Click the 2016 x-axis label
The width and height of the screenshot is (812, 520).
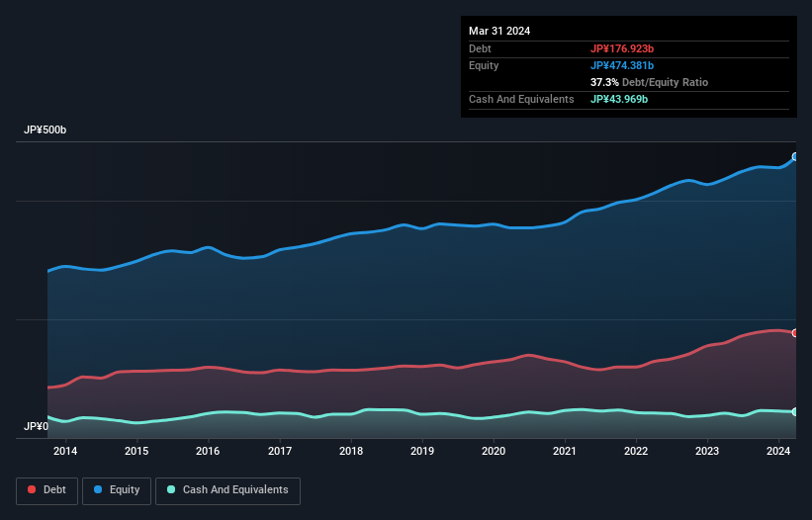tap(208, 451)
